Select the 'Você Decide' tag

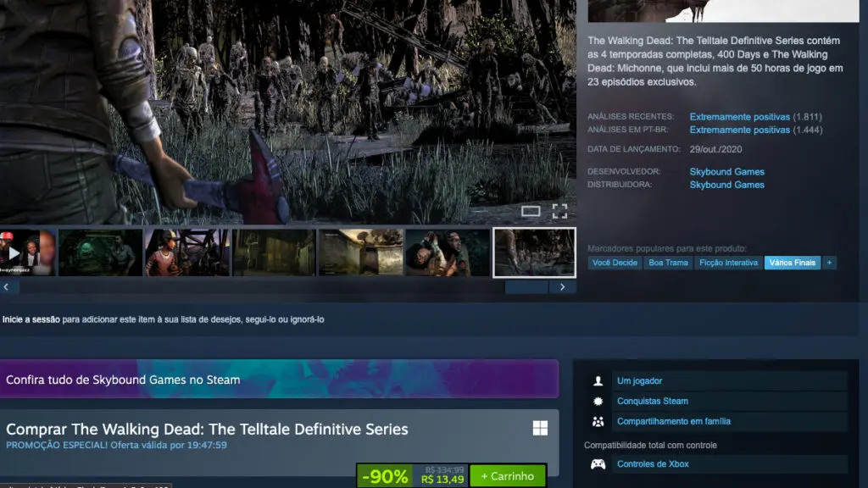click(x=615, y=263)
